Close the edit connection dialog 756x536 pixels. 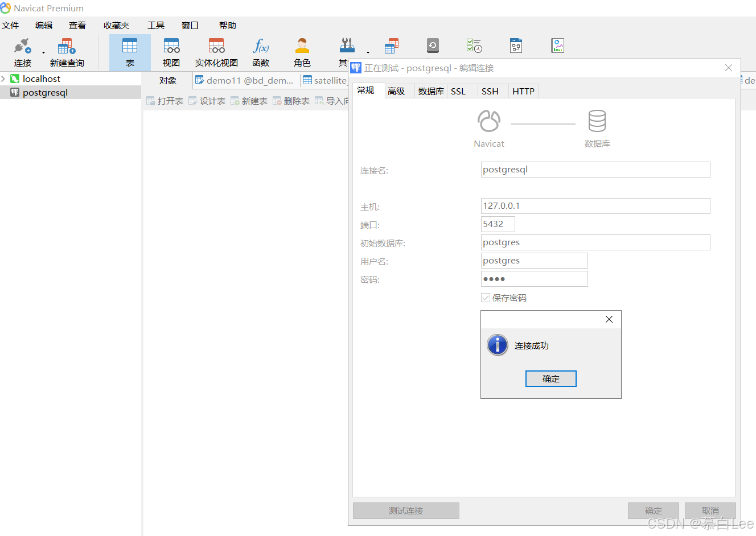[x=729, y=68]
